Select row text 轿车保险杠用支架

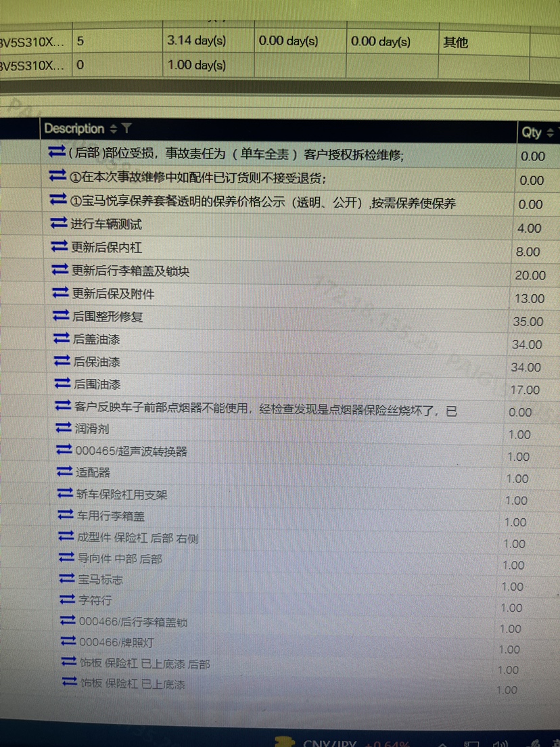pyautogui.click(x=122, y=495)
